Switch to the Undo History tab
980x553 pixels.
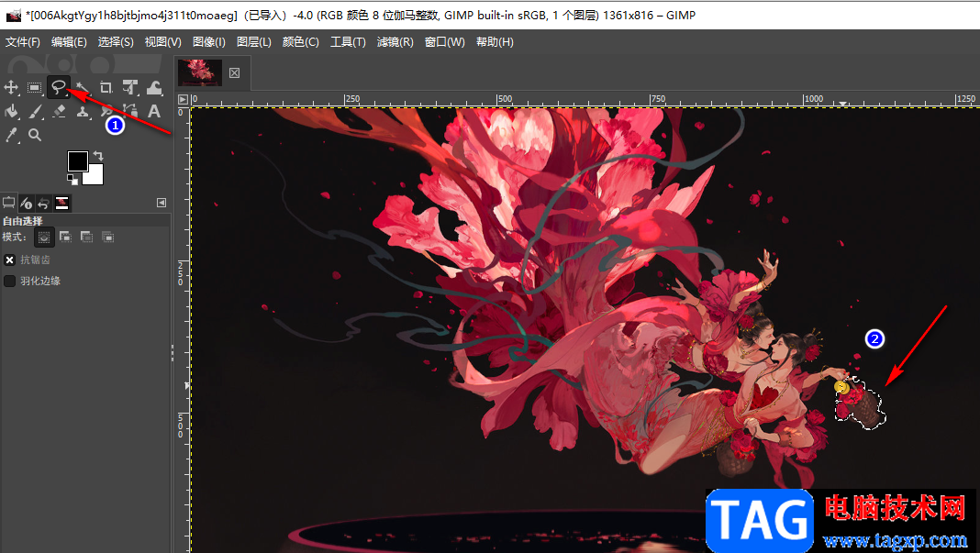click(x=44, y=203)
